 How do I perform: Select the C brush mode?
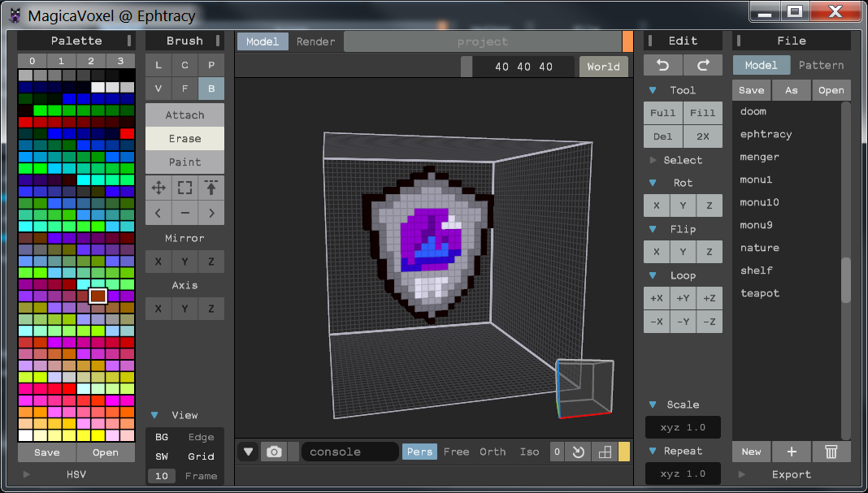point(184,65)
